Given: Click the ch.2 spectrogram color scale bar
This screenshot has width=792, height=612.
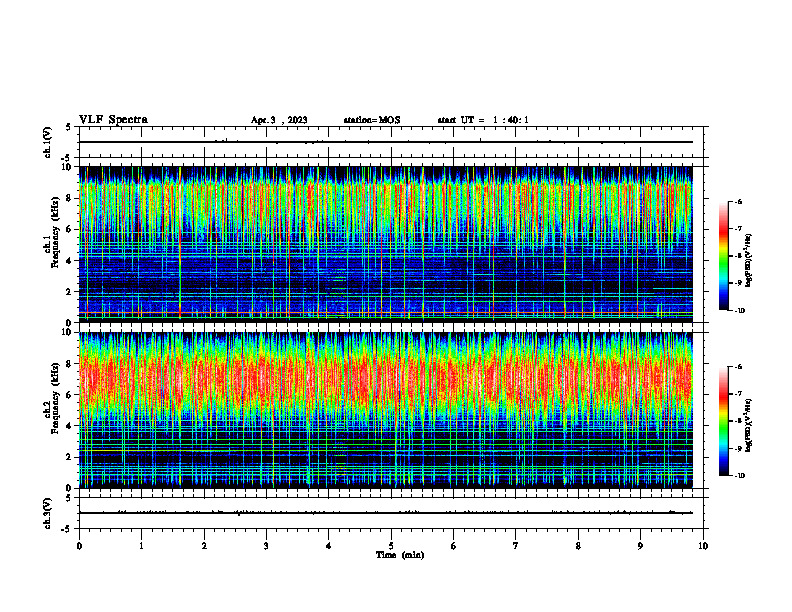Looking at the screenshot, I should (x=723, y=421).
